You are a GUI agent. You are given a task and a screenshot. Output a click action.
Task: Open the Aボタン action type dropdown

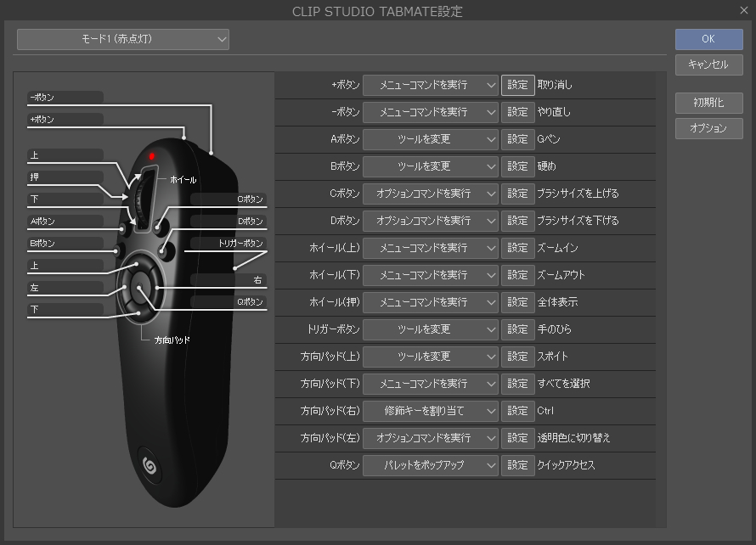click(430, 140)
